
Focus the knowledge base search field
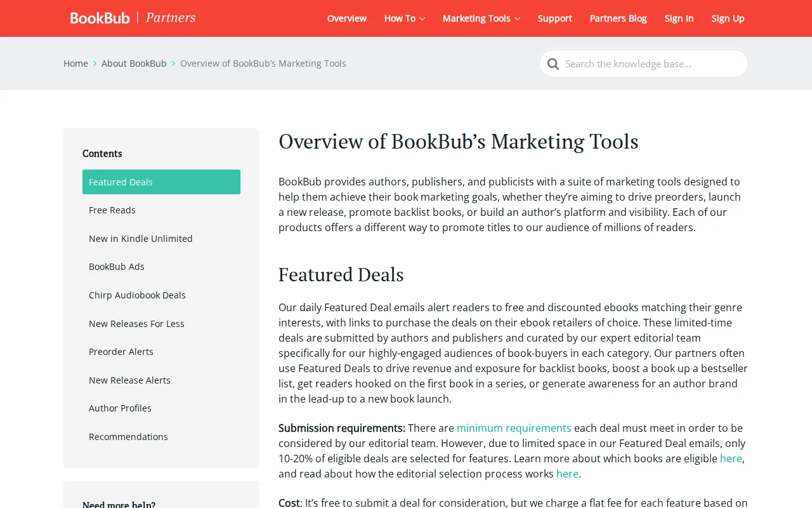click(x=644, y=63)
